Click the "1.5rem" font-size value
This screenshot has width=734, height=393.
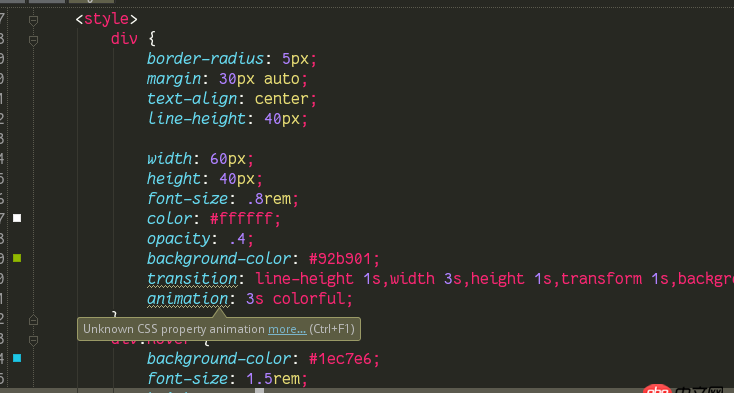coord(273,379)
